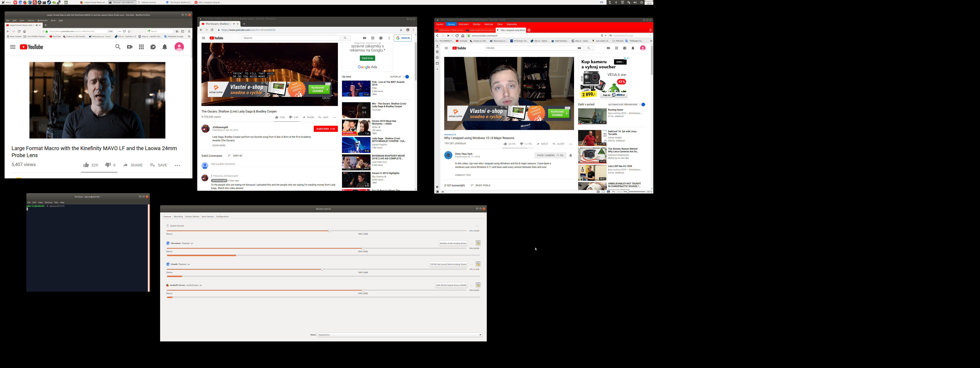
Task: Mute System Sounds in Volume Control
Action: [477, 226]
